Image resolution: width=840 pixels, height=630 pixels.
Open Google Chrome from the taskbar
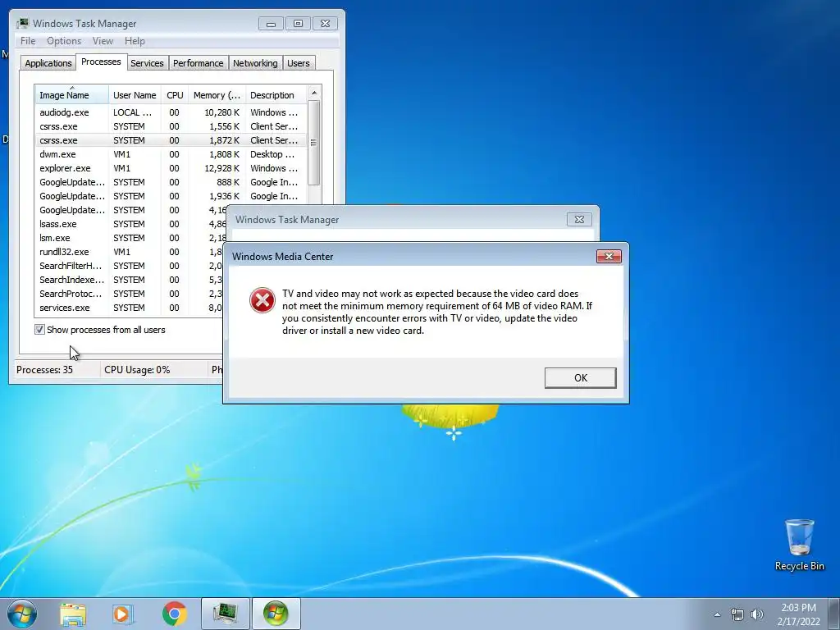pyautogui.click(x=174, y=614)
